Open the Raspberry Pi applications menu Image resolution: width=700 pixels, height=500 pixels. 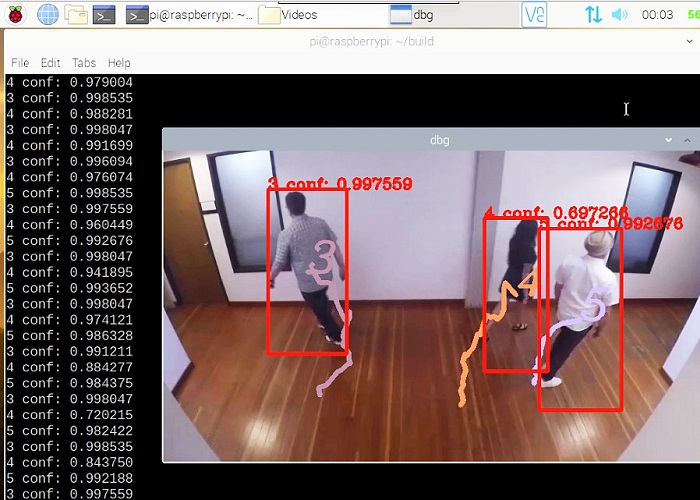coord(17,14)
